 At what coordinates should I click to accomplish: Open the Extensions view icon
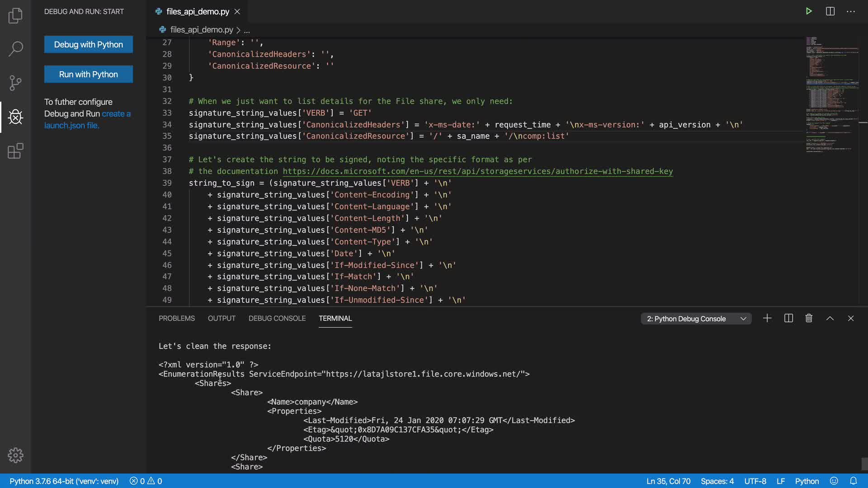15,151
